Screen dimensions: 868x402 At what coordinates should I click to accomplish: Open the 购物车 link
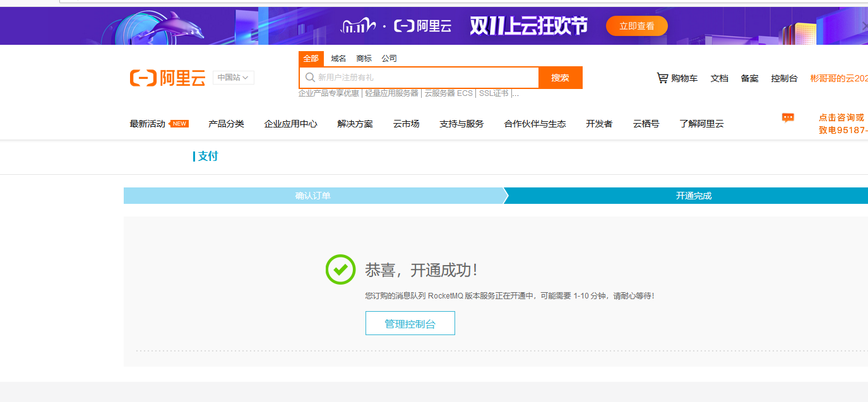click(684, 78)
